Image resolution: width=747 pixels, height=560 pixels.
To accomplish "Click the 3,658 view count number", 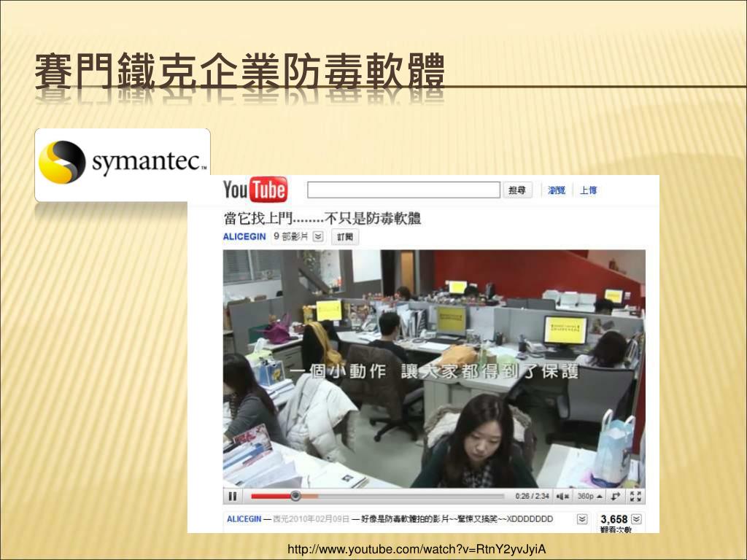I will coord(614,519).
